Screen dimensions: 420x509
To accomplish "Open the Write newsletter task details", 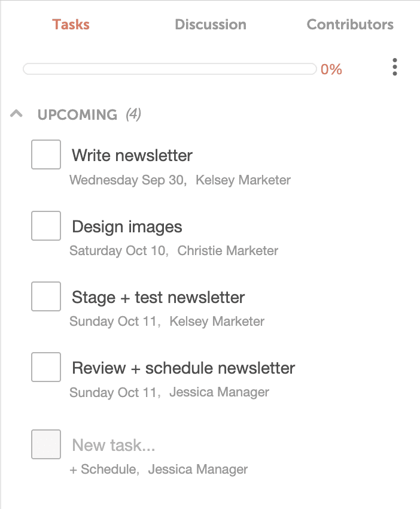I will tap(132, 155).
